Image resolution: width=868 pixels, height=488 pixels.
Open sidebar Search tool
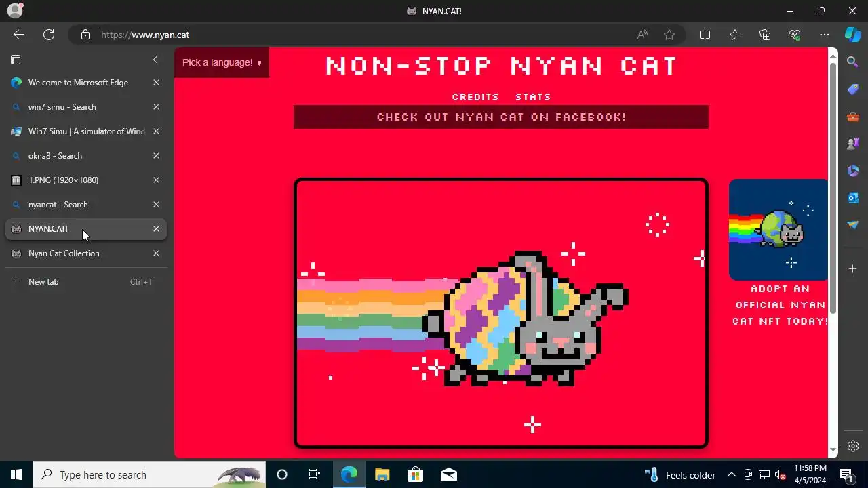pyautogui.click(x=853, y=62)
